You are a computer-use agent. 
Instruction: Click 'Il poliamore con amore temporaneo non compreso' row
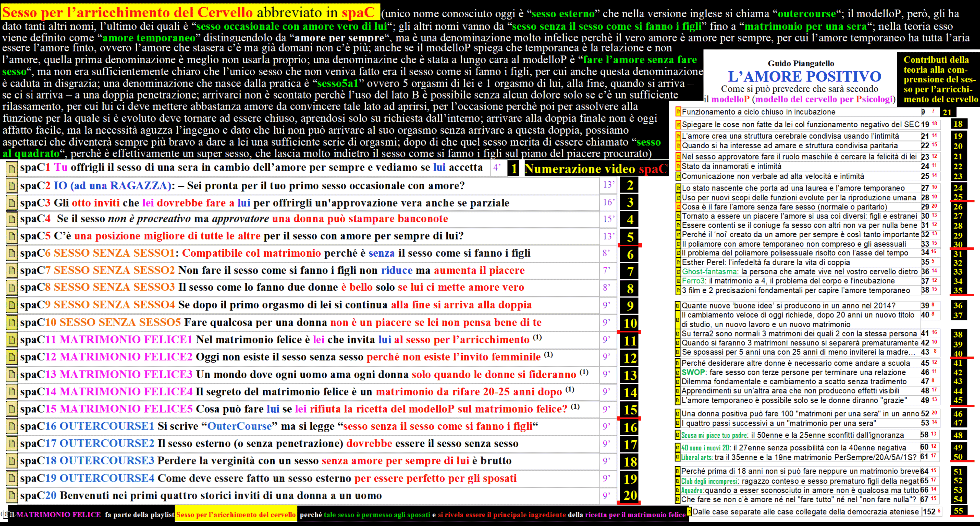pos(794,244)
